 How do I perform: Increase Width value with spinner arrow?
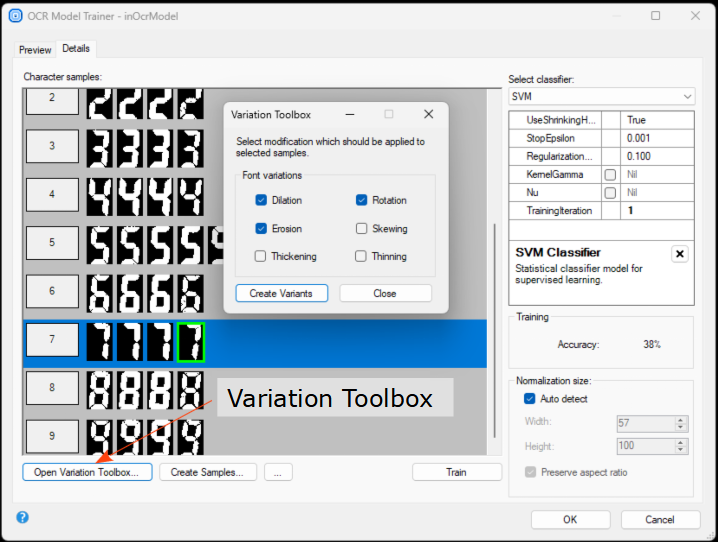pos(681,420)
